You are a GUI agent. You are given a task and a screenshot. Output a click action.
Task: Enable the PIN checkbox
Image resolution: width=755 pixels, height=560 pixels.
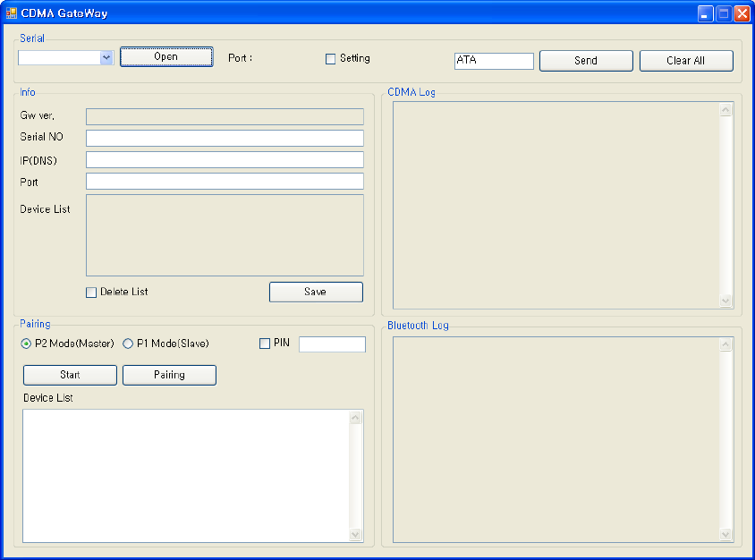[265, 344]
